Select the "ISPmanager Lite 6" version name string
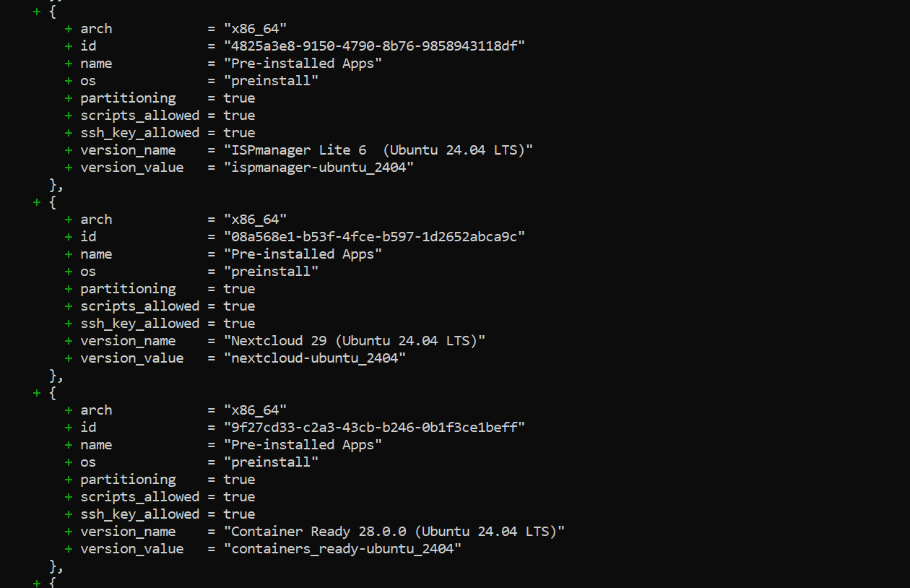 coord(378,150)
